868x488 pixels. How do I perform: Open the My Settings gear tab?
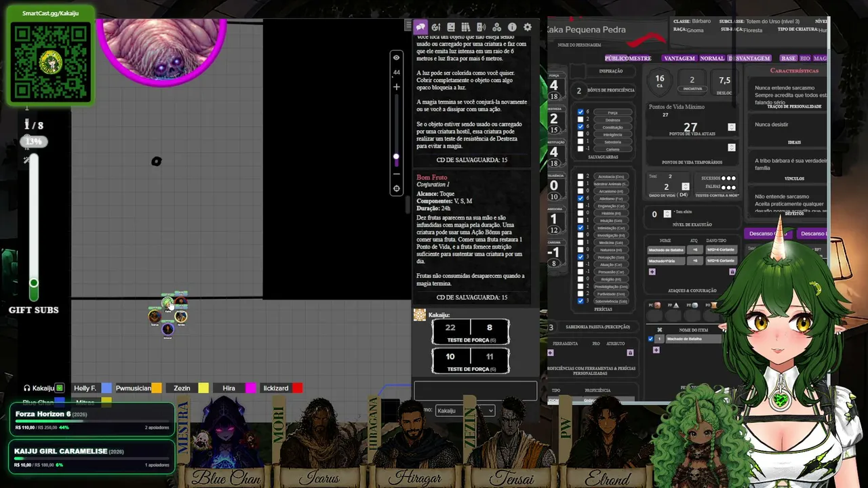pyautogui.click(x=528, y=27)
